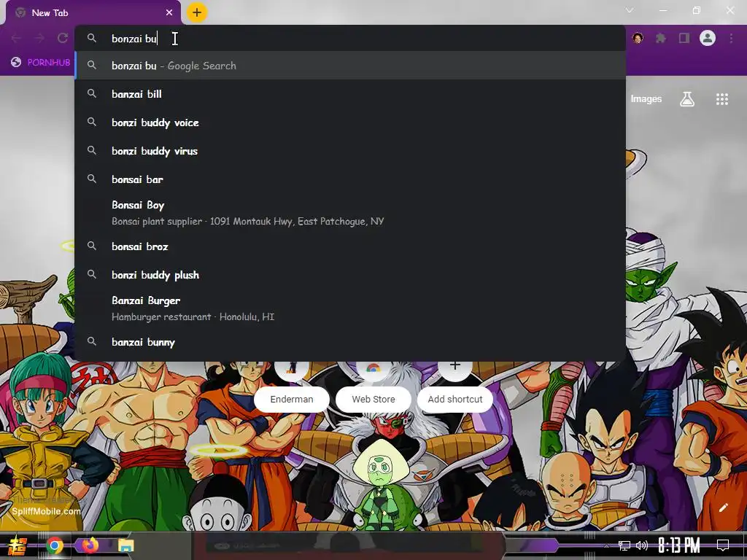This screenshot has height=560, width=747.
Task: Open Banzai Burger restaurant suggestion
Action: click(x=349, y=308)
